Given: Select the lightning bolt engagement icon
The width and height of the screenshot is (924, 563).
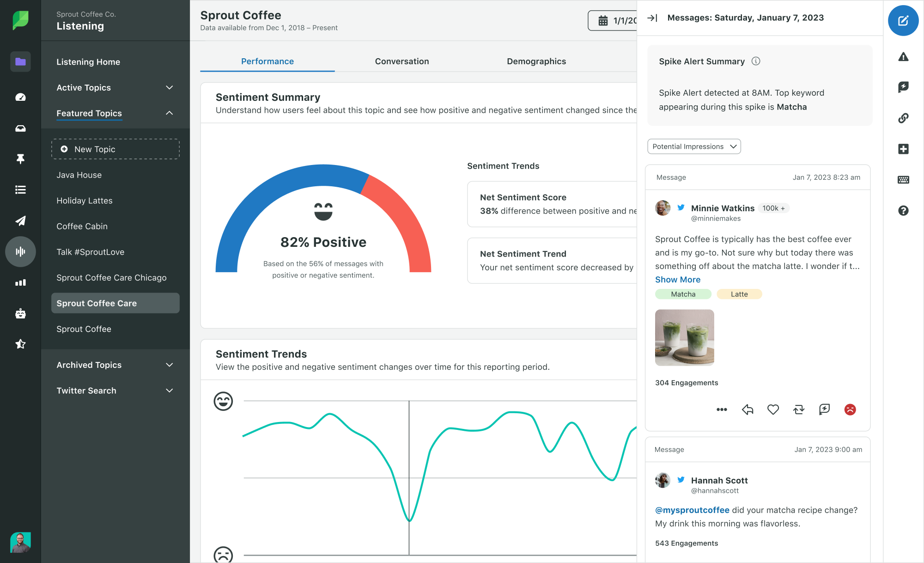Looking at the screenshot, I should pyautogui.click(x=825, y=409).
